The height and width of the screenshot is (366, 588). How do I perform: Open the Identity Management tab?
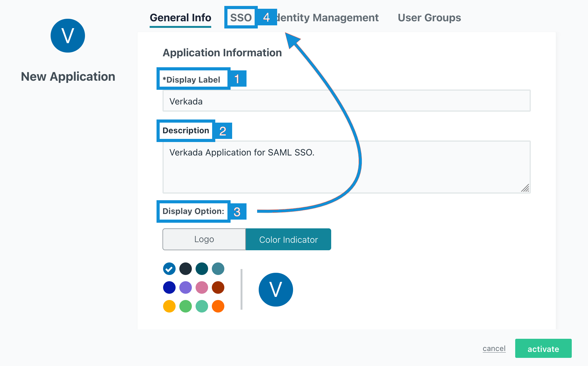(x=328, y=18)
